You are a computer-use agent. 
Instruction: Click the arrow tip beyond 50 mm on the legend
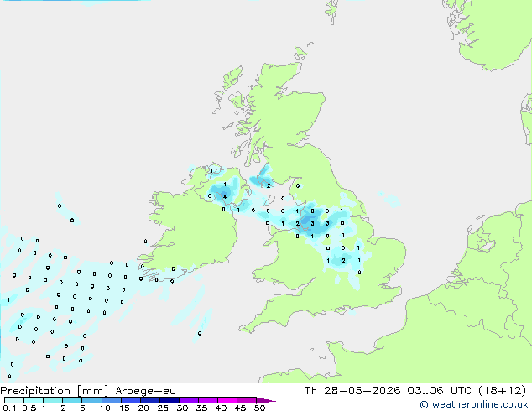267,400
